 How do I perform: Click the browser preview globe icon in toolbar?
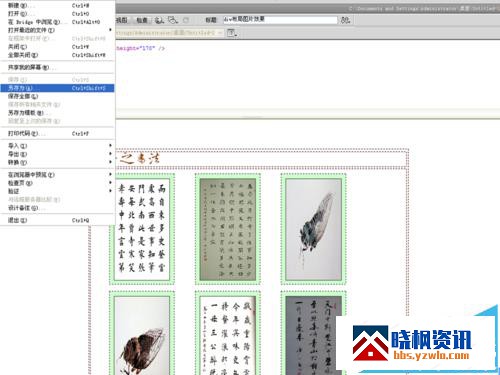pyautogui.click(x=159, y=20)
